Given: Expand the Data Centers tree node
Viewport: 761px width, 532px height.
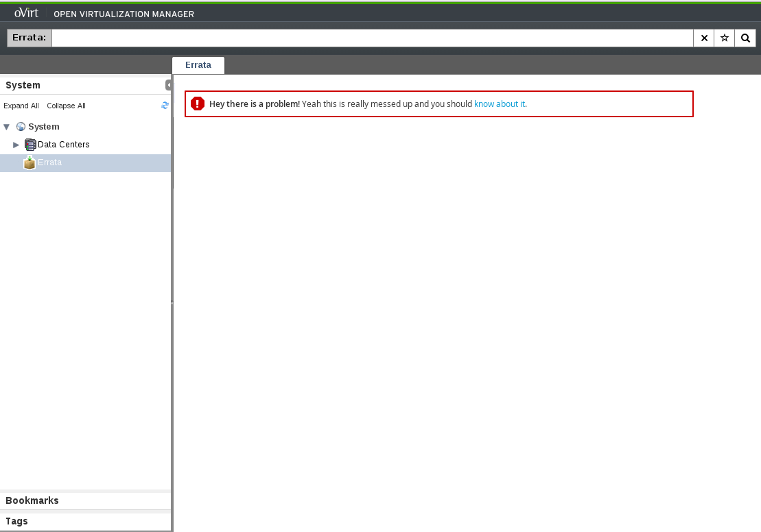Looking at the screenshot, I should (x=16, y=145).
